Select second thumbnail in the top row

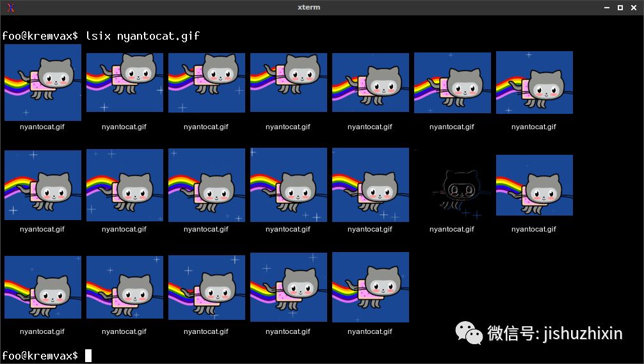tap(125, 83)
